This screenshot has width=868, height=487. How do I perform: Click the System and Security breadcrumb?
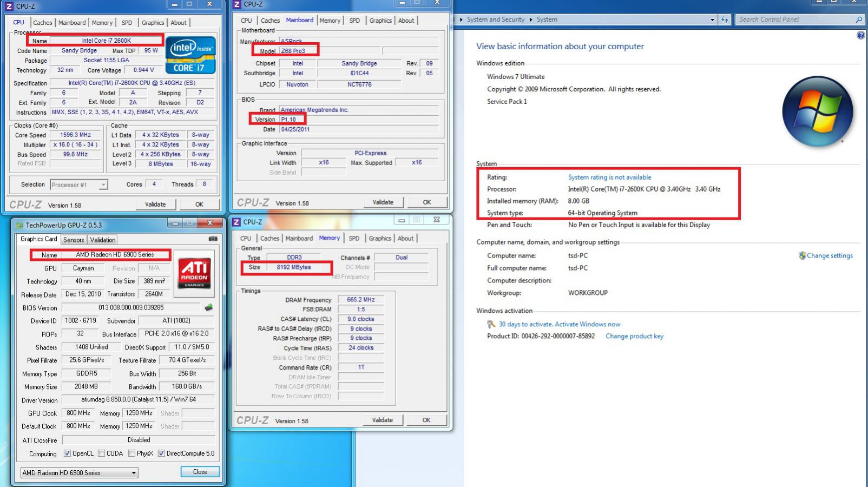(496, 19)
